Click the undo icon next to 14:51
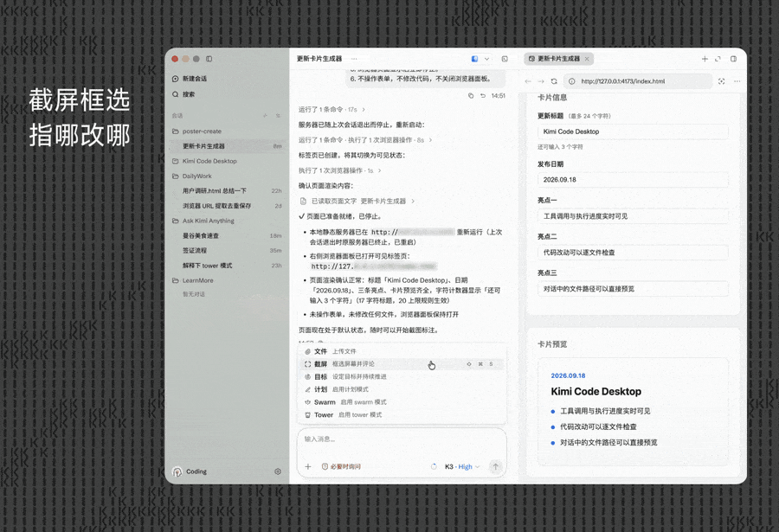This screenshot has width=779, height=532. coord(483,96)
